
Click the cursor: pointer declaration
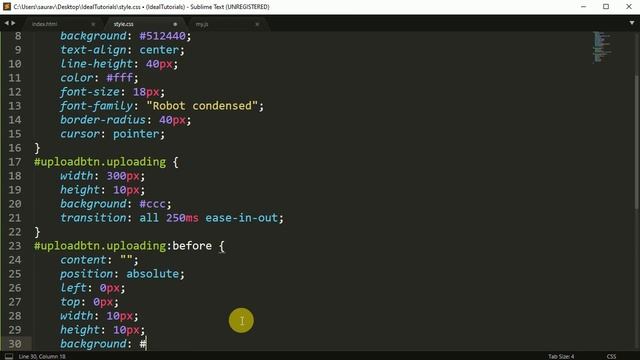click(x=112, y=134)
